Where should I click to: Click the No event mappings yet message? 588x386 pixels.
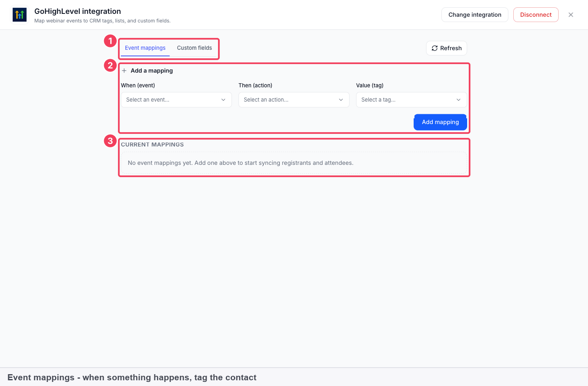click(241, 163)
